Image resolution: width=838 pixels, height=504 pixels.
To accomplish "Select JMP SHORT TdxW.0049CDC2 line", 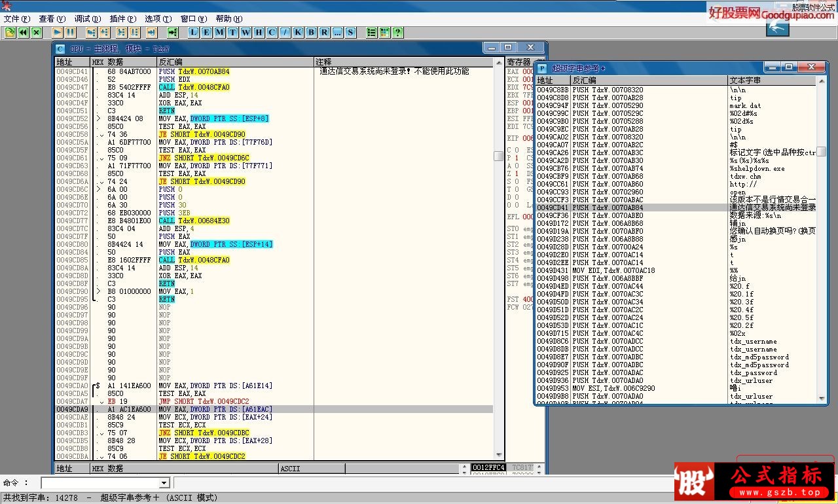I will [x=274, y=401].
